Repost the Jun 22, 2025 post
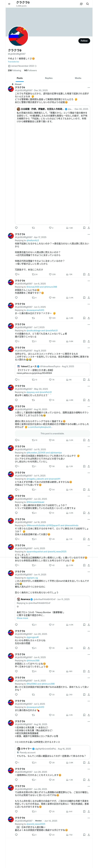This screenshot has width=98, height=868. pos(33,513)
